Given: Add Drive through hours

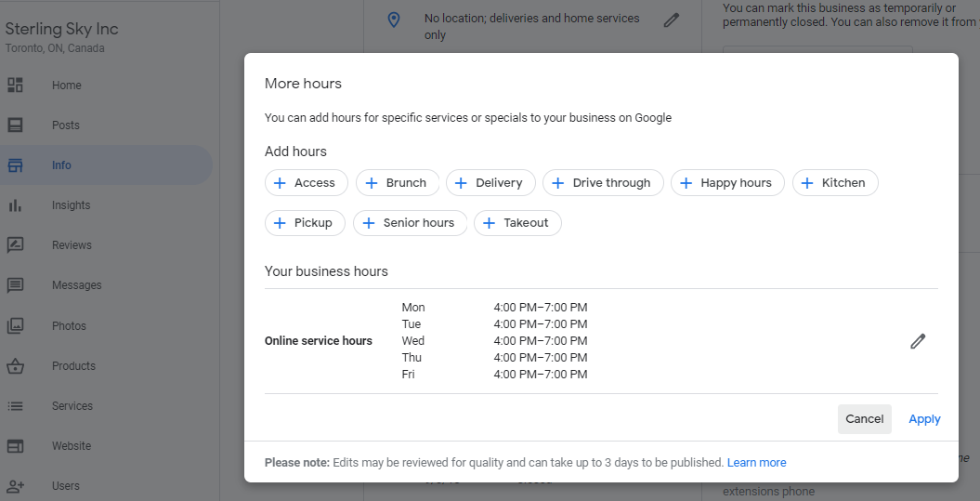Looking at the screenshot, I should coord(603,183).
